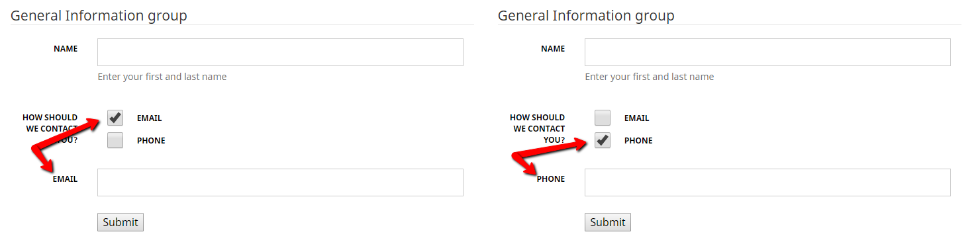Uncheck the ticked Email checkbox

click(x=115, y=118)
